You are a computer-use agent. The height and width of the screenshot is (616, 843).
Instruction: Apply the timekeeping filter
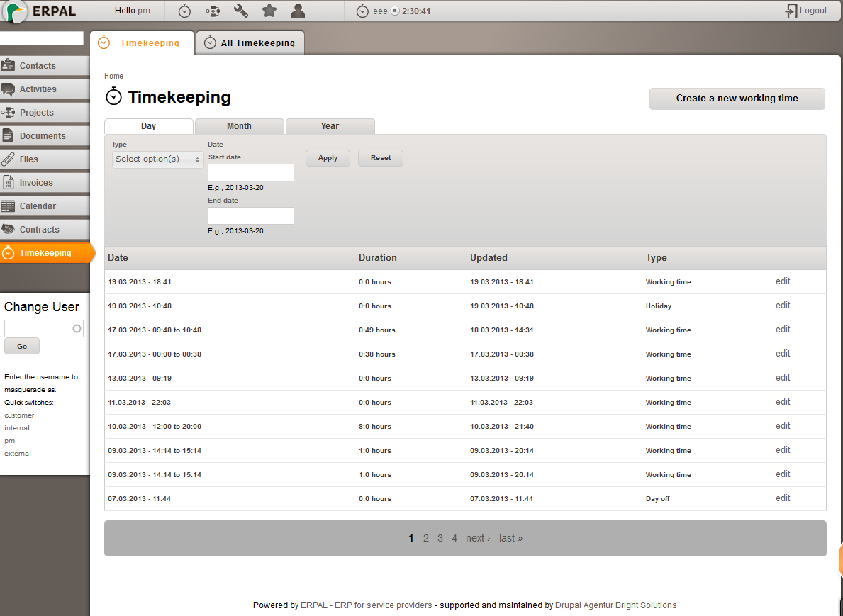pyautogui.click(x=328, y=158)
